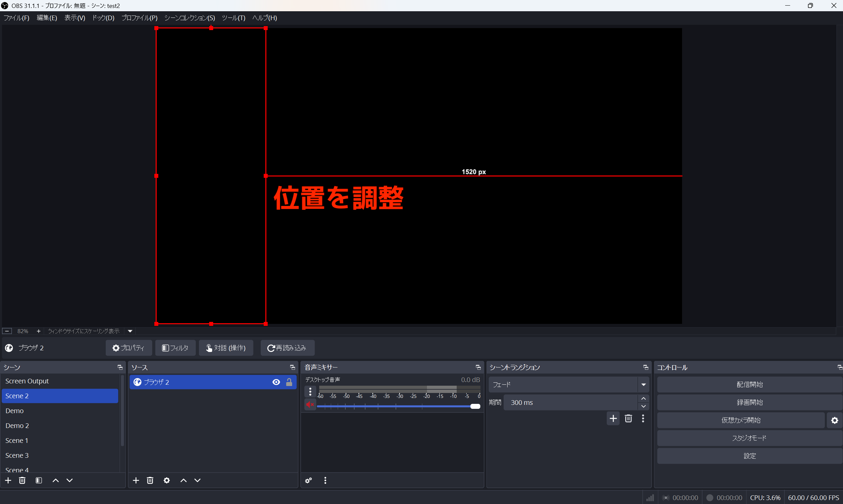This screenshot has width=843, height=504.
Task: Click the scenes list scrollbar
Action: pyautogui.click(x=122, y=411)
